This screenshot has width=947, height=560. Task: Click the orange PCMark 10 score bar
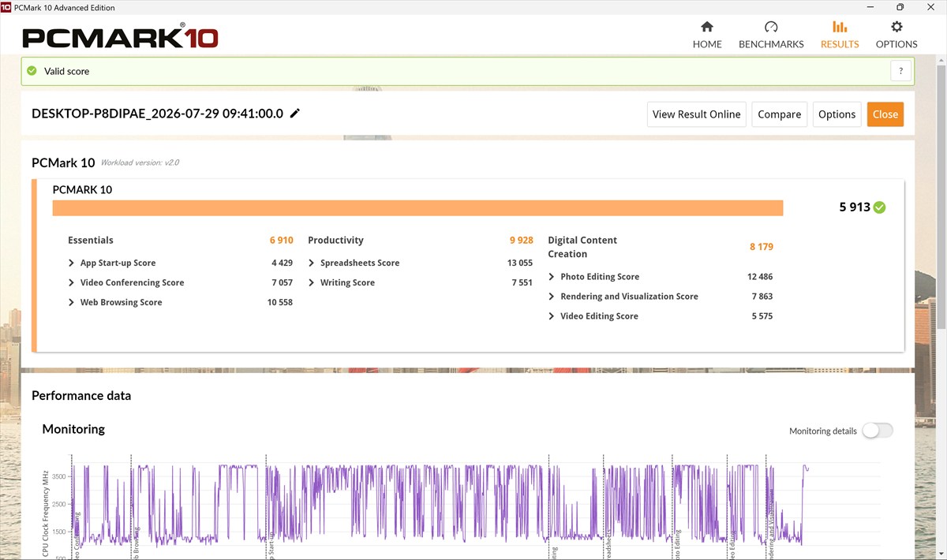tap(417, 207)
